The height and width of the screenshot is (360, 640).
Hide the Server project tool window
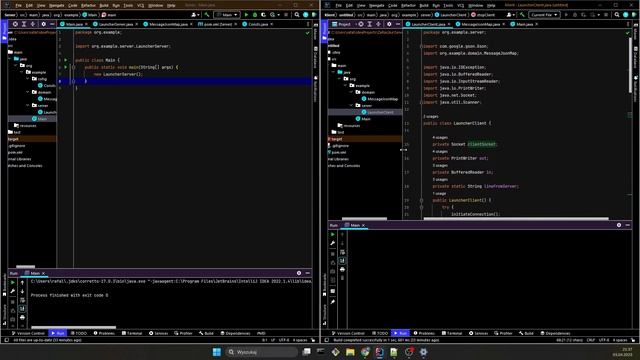[x=52, y=24]
